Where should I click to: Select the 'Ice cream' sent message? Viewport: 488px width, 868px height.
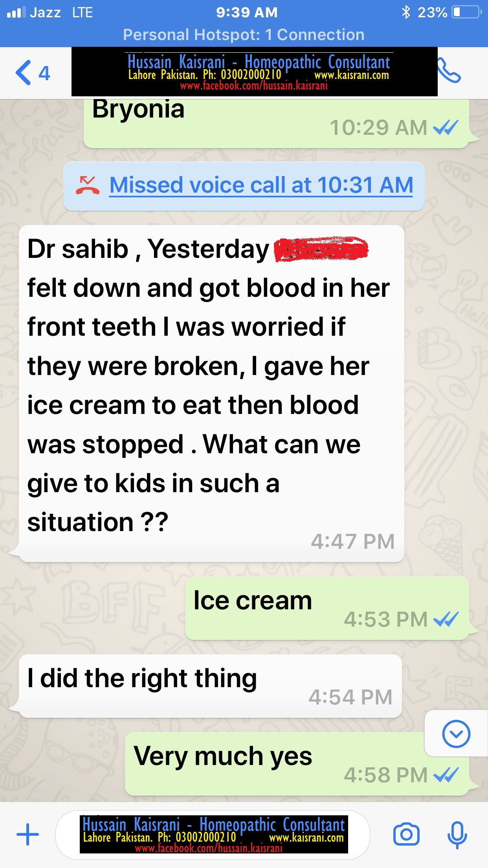[327, 608]
